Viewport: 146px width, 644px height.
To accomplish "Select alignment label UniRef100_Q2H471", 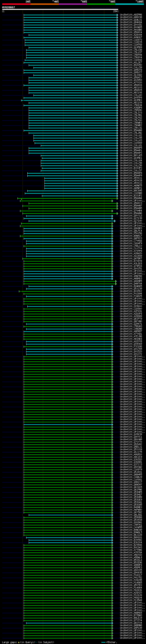I will coord(131,324).
